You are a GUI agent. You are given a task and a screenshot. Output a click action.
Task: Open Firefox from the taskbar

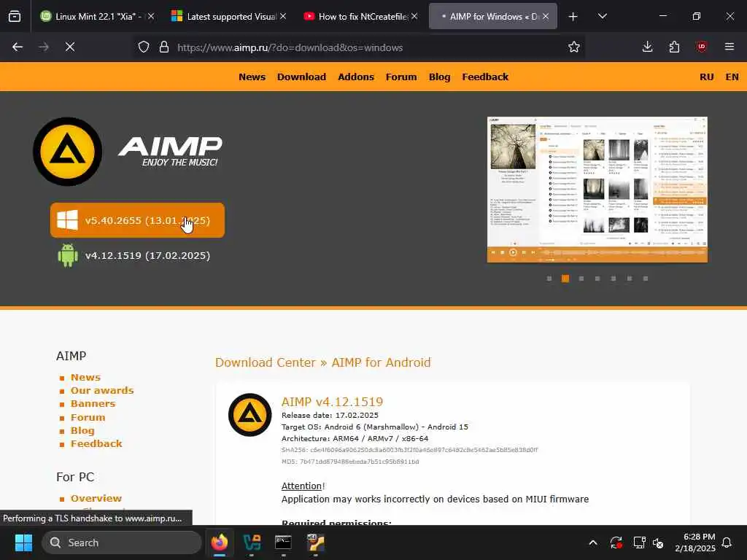click(219, 542)
